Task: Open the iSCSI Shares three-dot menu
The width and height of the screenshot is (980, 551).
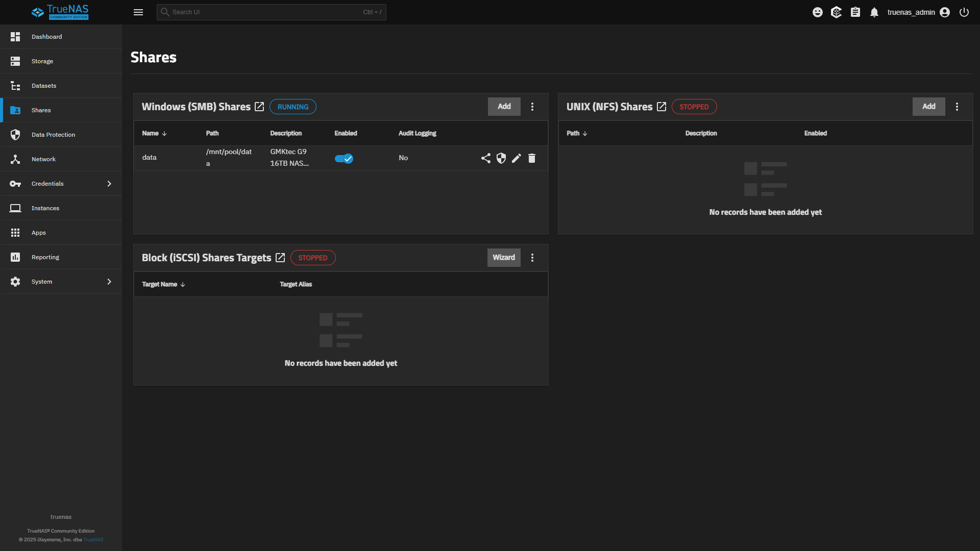Action: (x=532, y=258)
